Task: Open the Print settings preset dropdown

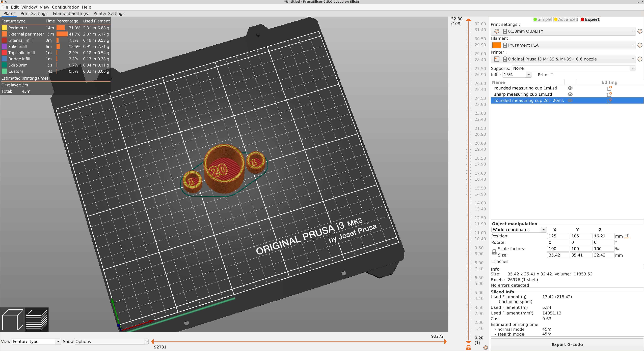Action: pyautogui.click(x=563, y=31)
